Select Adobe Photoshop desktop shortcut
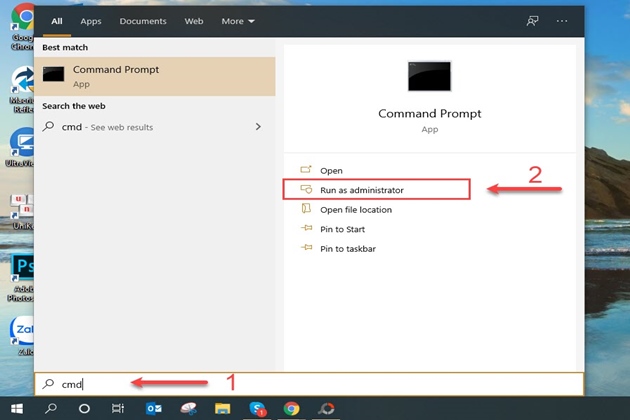 21,278
